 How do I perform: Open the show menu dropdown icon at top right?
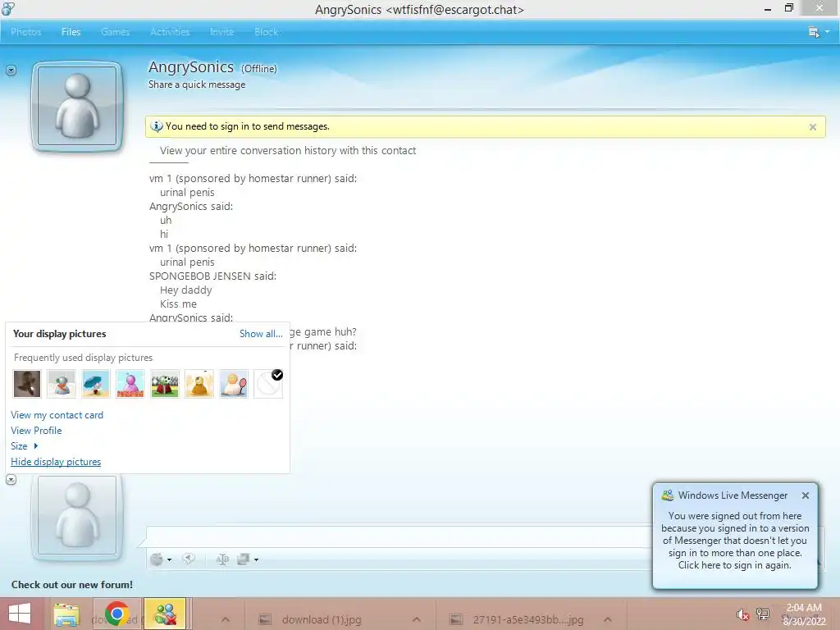coord(819,32)
